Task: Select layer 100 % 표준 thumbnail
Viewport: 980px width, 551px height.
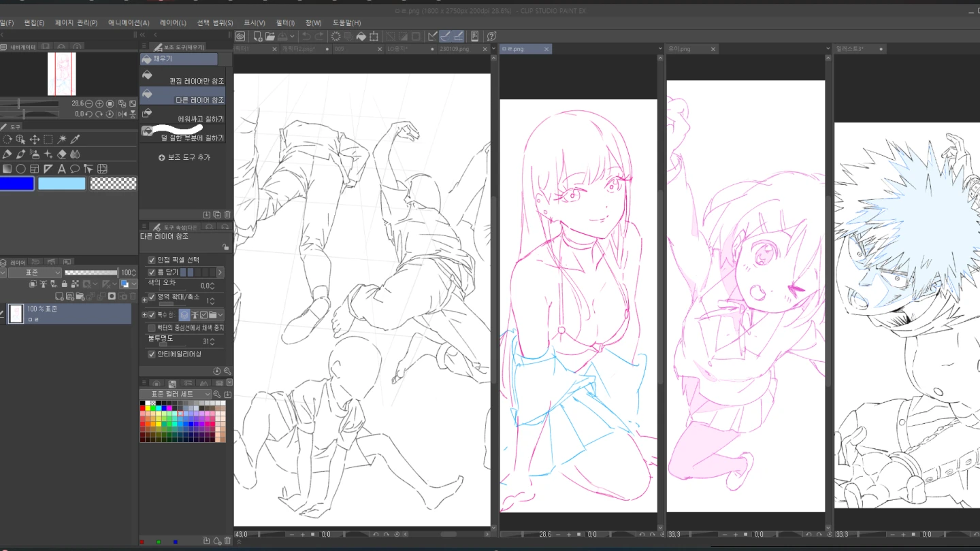Action: click(x=16, y=314)
